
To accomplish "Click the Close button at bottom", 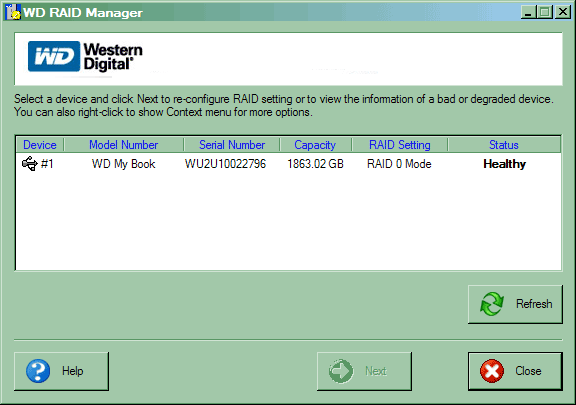I will 515,371.
